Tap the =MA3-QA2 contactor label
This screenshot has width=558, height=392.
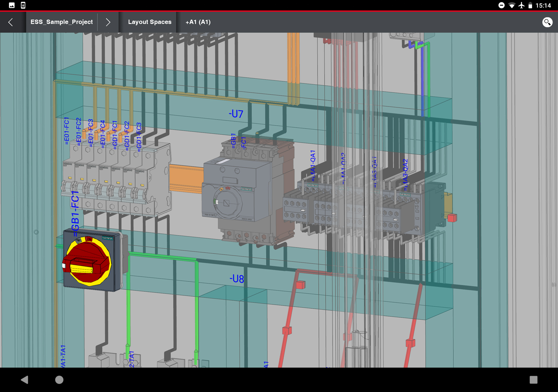click(x=405, y=175)
